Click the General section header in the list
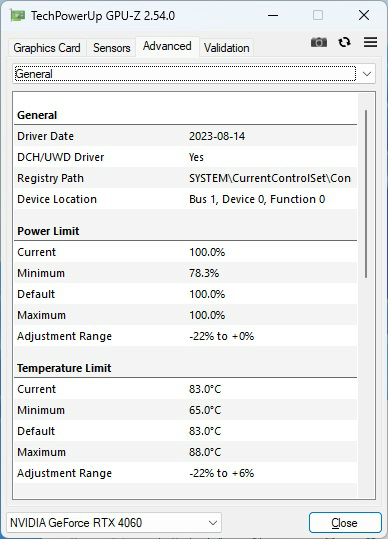 (37, 115)
